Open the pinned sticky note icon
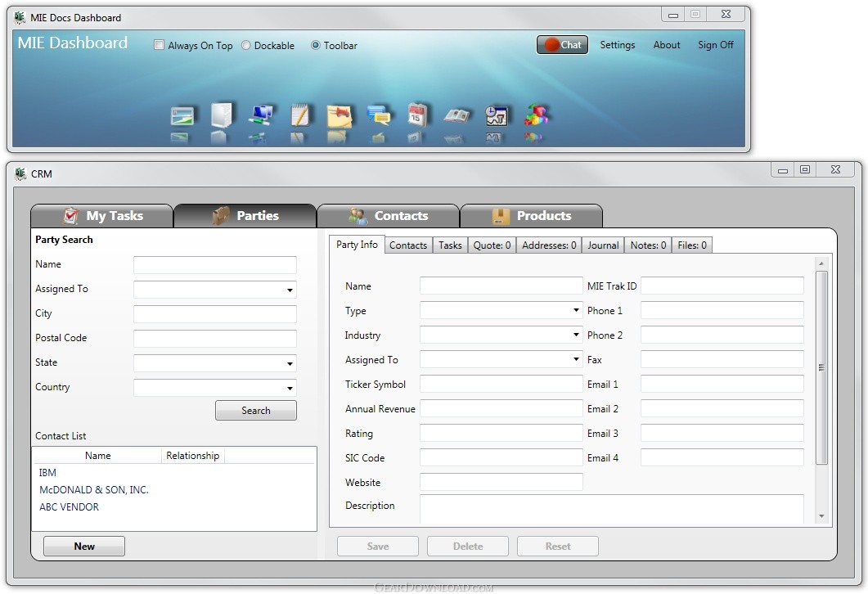Viewport: 868px width, 594px height. click(339, 115)
